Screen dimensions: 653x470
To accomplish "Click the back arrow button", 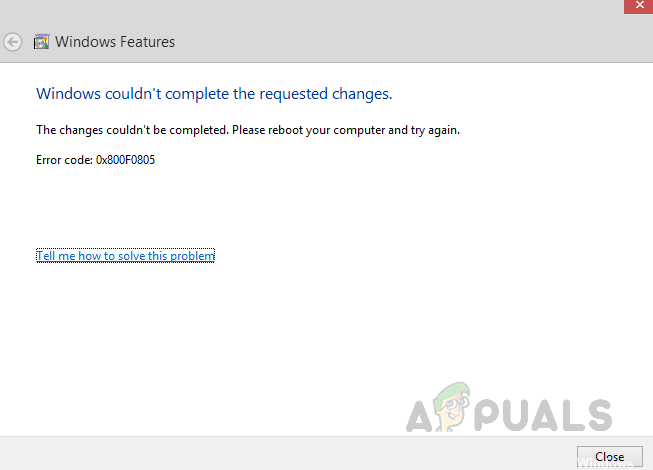I will [13, 42].
